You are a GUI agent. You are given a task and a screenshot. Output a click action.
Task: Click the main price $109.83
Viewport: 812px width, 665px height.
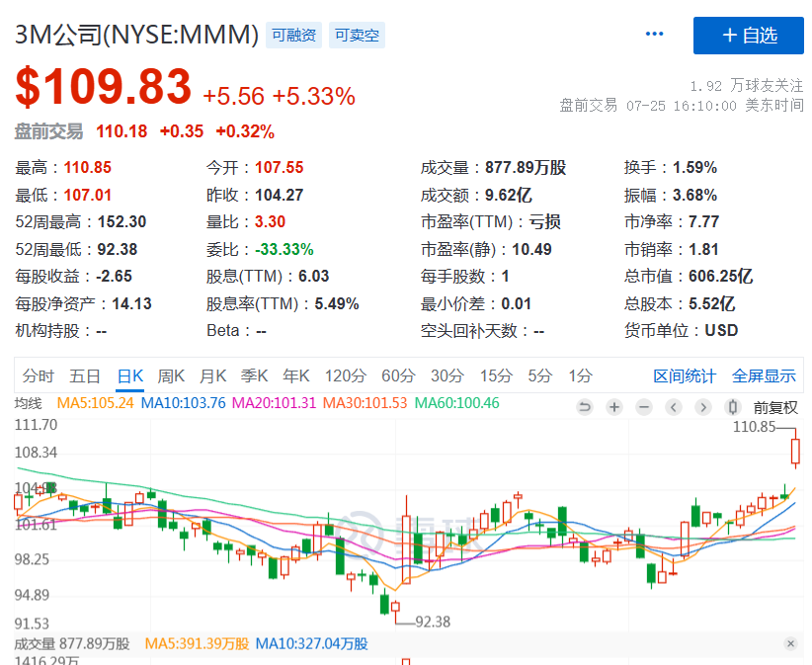[x=104, y=87]
